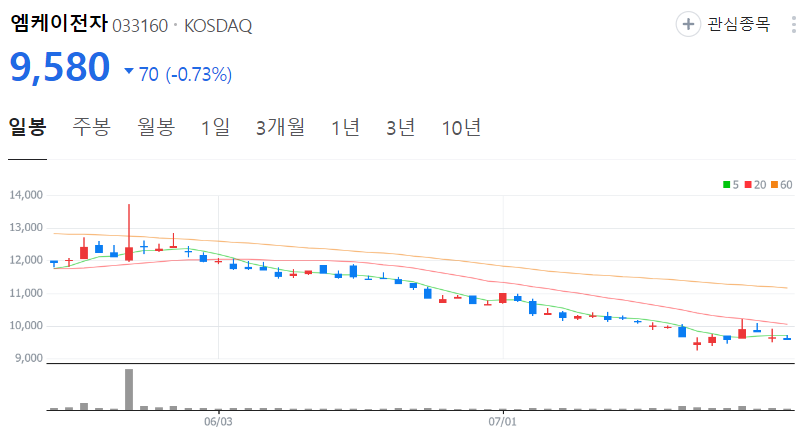Select the 일봉 daily candle tab

[28, 126]
